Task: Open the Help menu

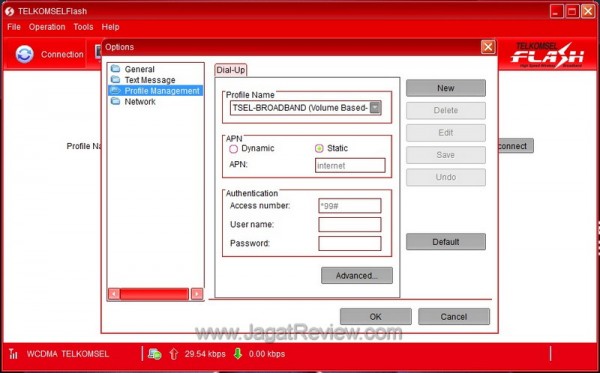Action: coord(111,27)
